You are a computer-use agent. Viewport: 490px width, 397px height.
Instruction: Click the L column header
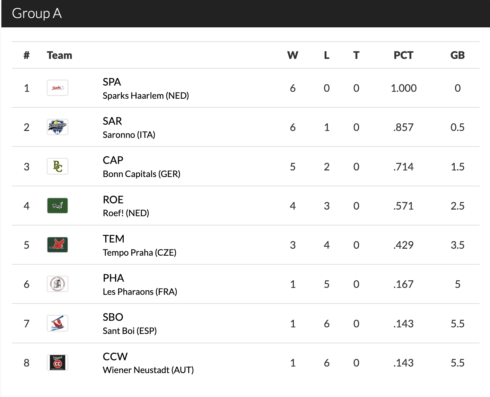(326, 55)
